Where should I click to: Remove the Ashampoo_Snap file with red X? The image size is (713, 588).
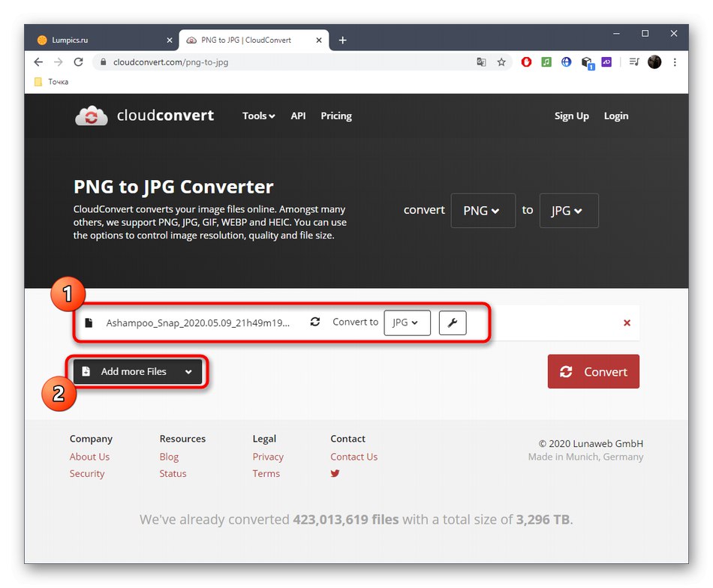(x=627, y=322)
